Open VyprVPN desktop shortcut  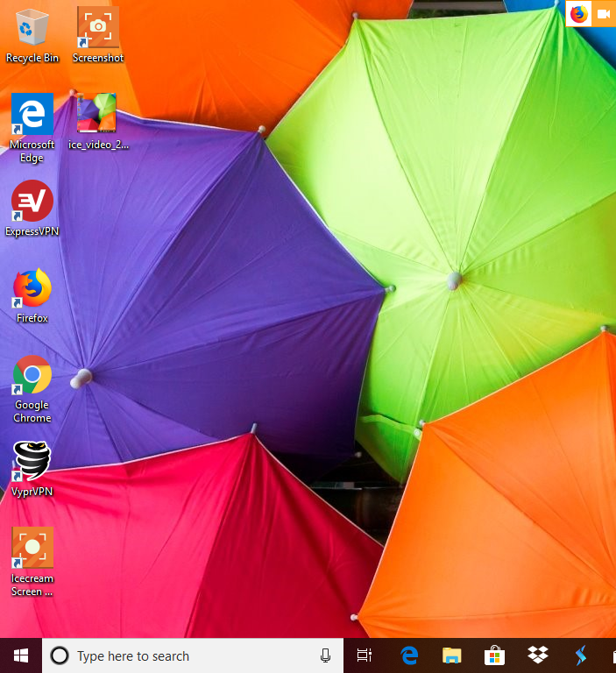[32, 461]
